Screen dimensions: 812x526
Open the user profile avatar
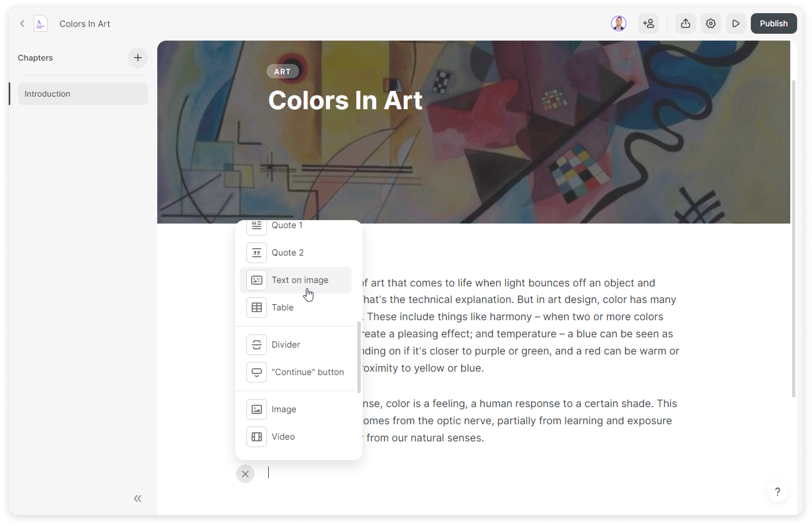tap(618, 23)
